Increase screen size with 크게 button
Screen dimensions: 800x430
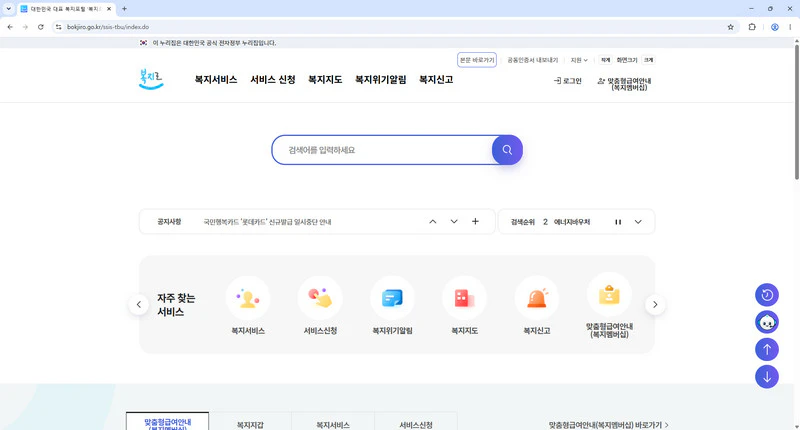[648, 60]
